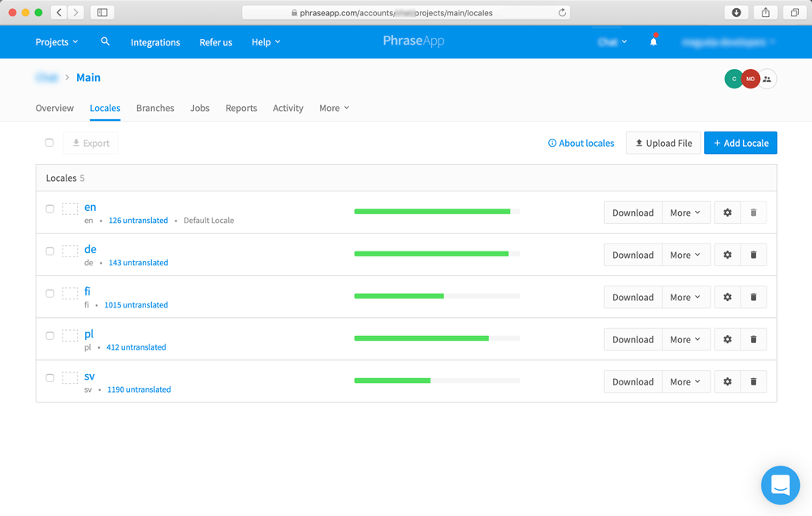Click the en locale progress bar

pos(437,211)
